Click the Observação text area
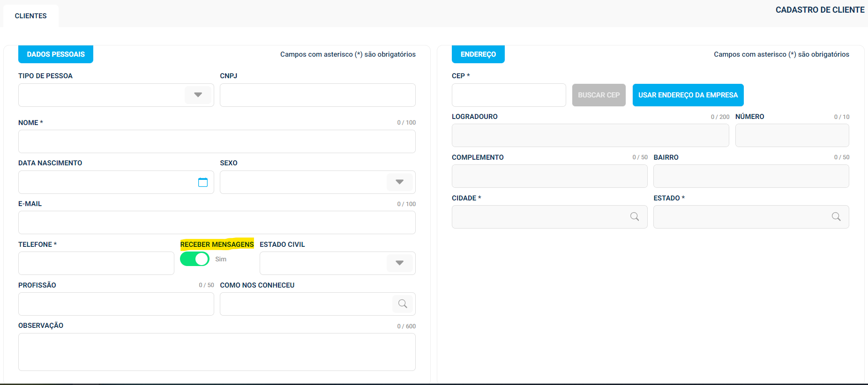Screen dimensions: 868x385 (x=217, y=352)
